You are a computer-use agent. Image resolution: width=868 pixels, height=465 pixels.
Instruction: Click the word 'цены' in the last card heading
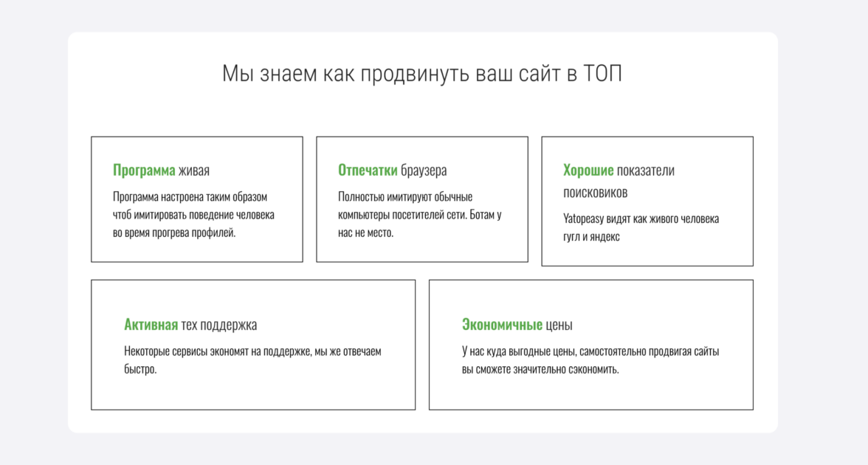click(x=559, y=325)
